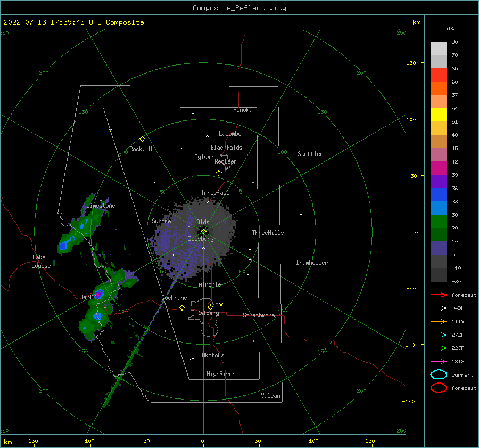Click the Composite_Reflectivity title text

pyautogui.click(x=240, y=8)
